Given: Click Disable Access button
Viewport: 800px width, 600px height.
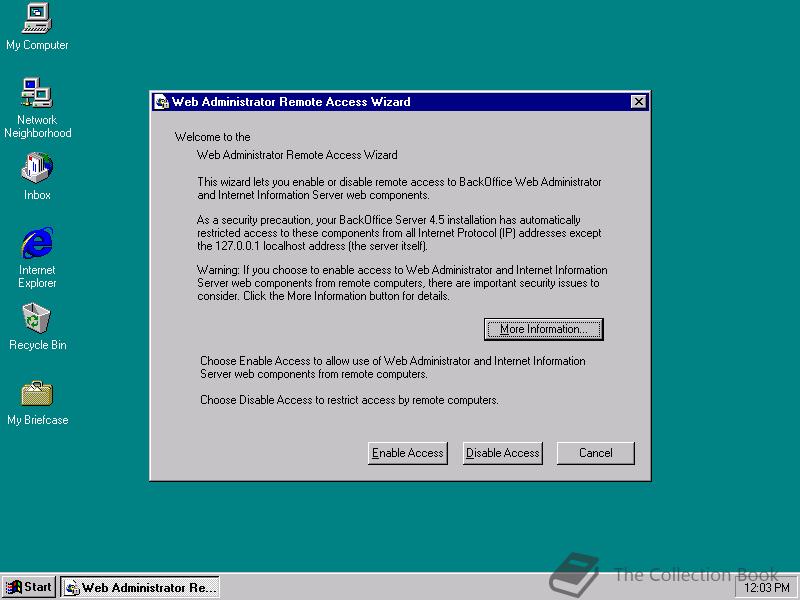Looking at the screenshot, I should tap(503, 453).
